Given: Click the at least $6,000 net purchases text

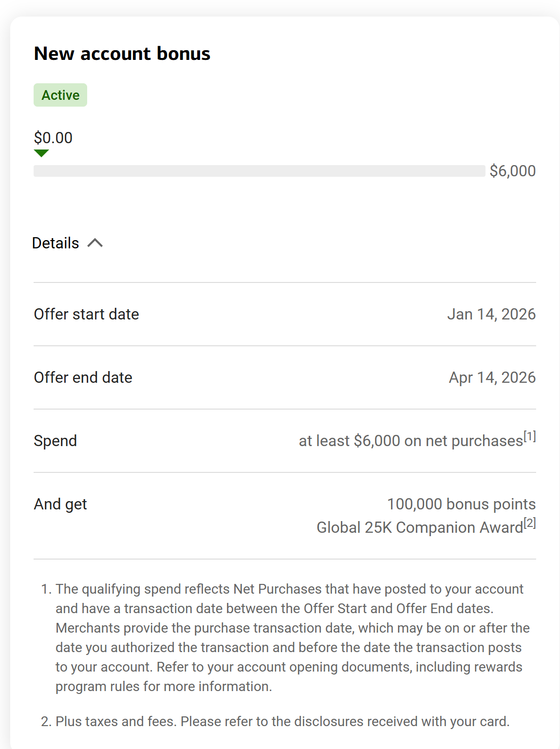Looking at the screenshot, I should (411, 441).
